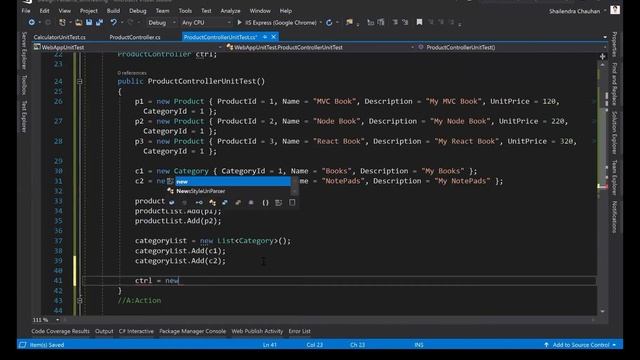Open the active documents list dropdown arrow

[x=605, y=37]
